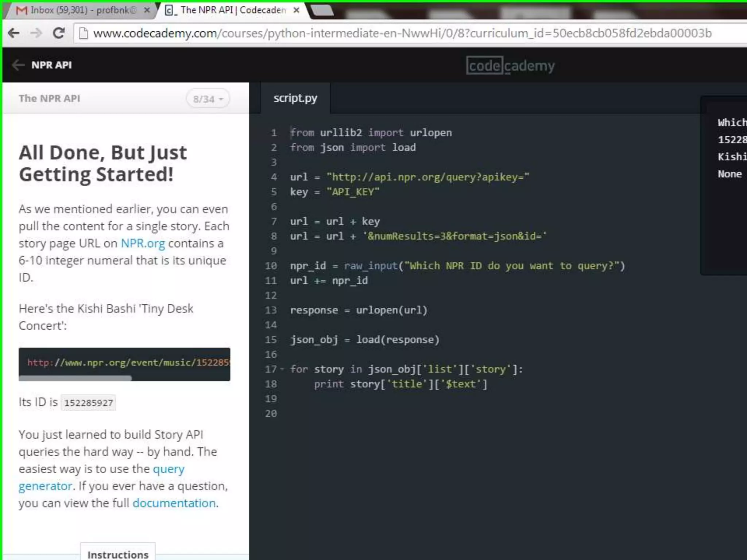
Task: Collapse the for loop on line 17
Action: pos(282,369)
